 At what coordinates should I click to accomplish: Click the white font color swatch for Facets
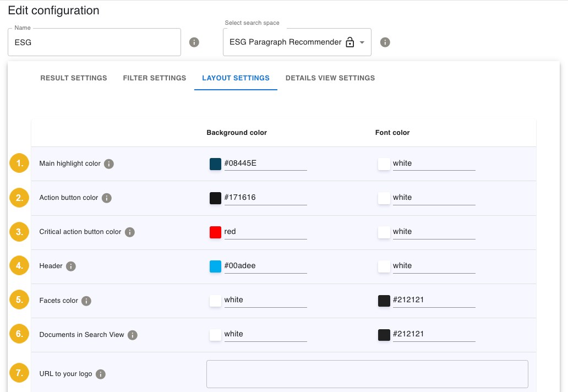tap(215, 301)
